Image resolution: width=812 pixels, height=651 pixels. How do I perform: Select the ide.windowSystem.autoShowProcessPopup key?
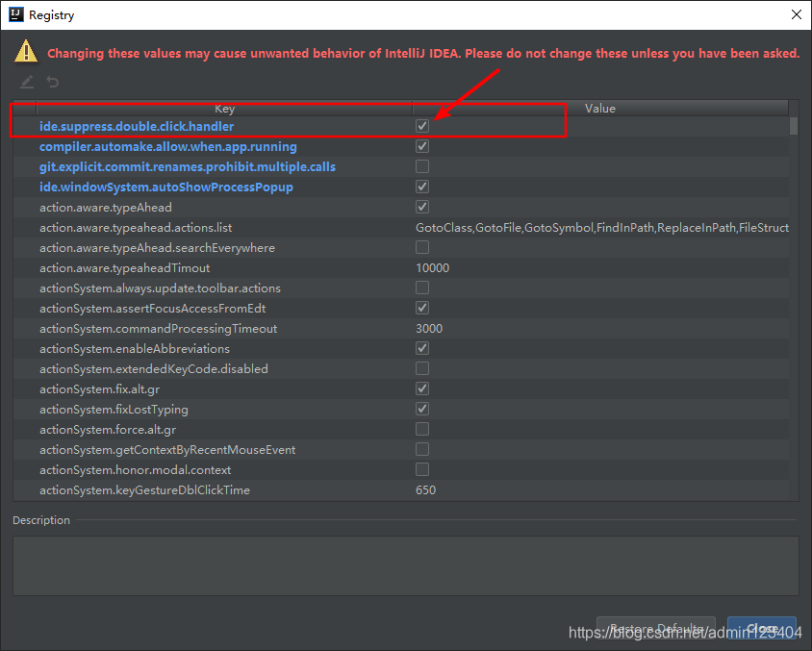(166, 187)
